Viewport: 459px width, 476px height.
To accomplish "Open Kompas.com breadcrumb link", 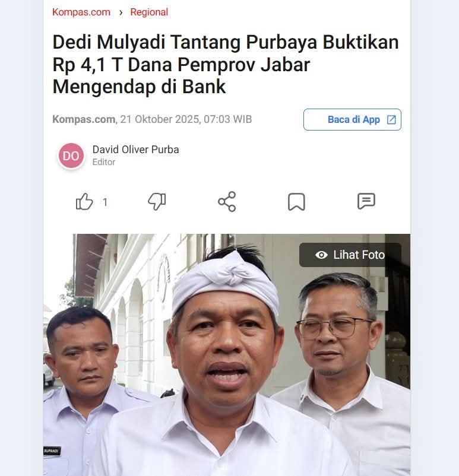I will coord(81,12).
